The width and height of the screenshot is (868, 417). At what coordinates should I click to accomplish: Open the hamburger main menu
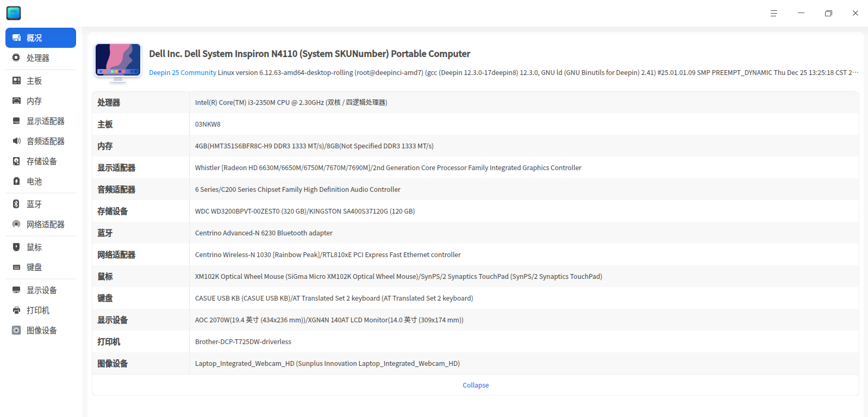773,13
